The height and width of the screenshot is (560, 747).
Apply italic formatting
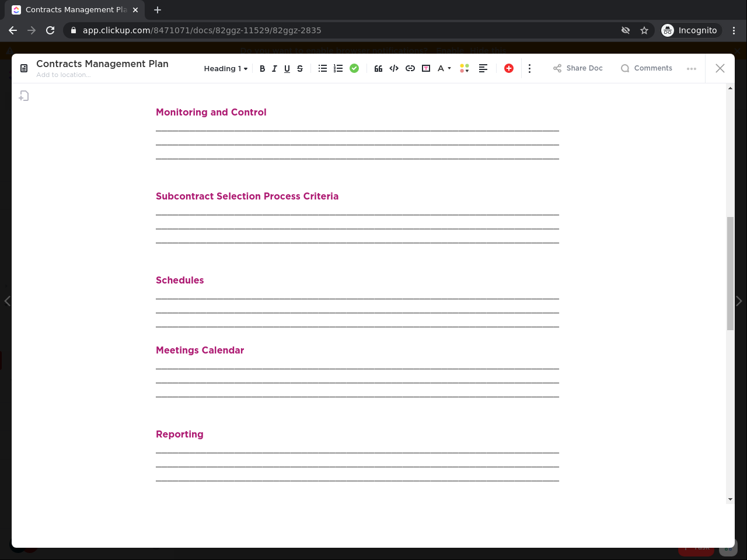click(274, 68)
